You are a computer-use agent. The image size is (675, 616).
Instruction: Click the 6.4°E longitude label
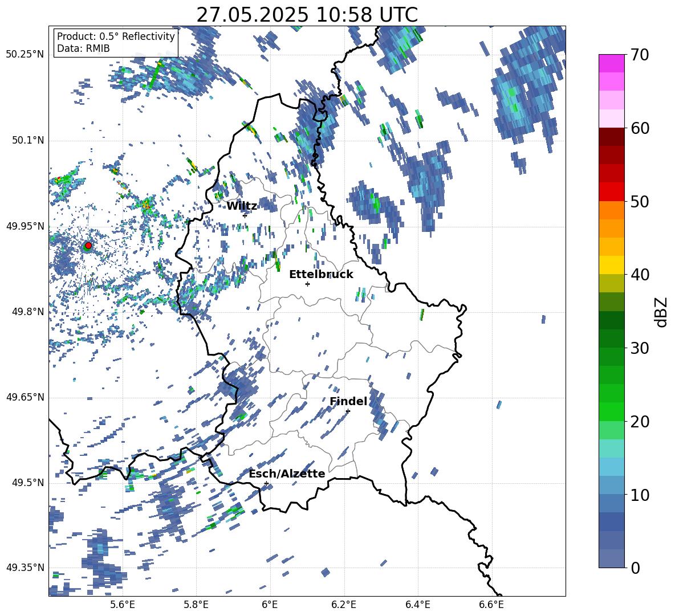click(417, 605)
